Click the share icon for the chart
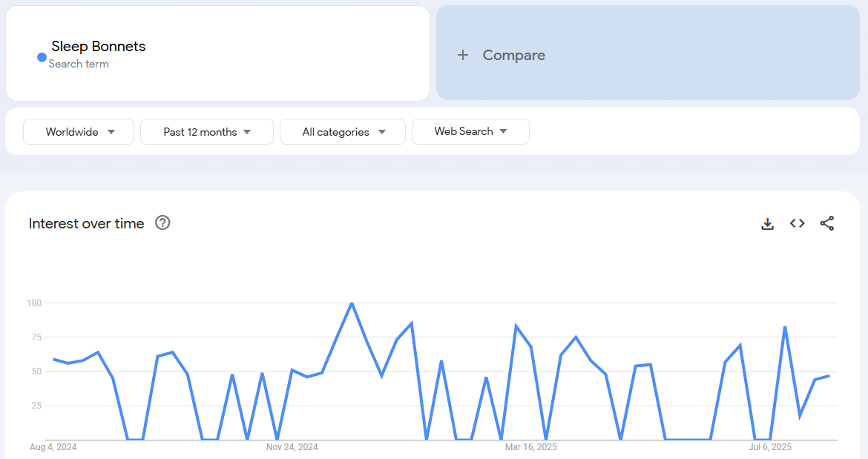This screenshot has height=459, width=868. pos(827,223)
